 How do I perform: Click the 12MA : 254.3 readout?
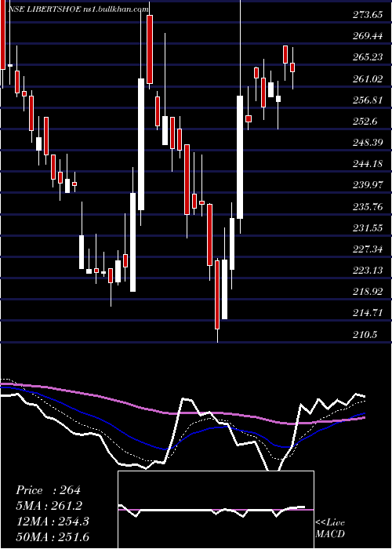coord(53,522)
